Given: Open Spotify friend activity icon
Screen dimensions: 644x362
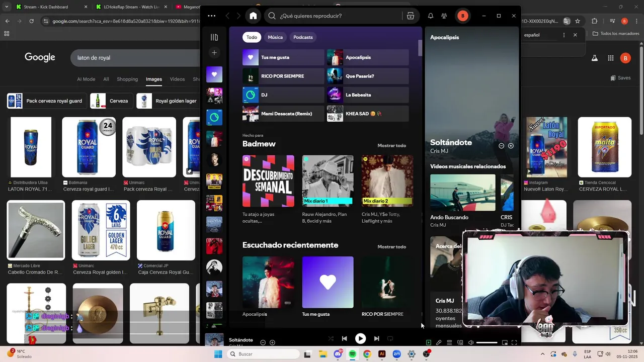Looking at the screenshot, I should 444,16.
